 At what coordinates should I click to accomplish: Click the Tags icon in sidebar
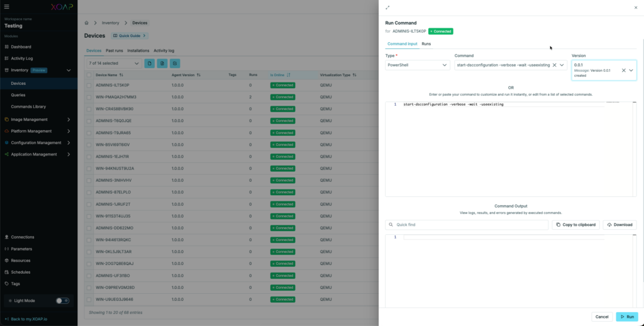[7, 284]
